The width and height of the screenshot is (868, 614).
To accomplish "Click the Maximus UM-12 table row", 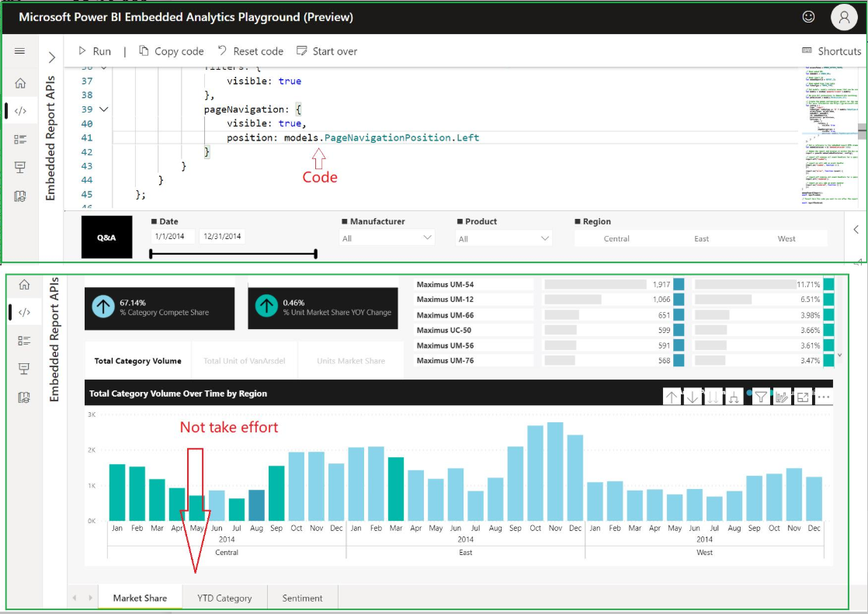I will click(x=624, y=300).
